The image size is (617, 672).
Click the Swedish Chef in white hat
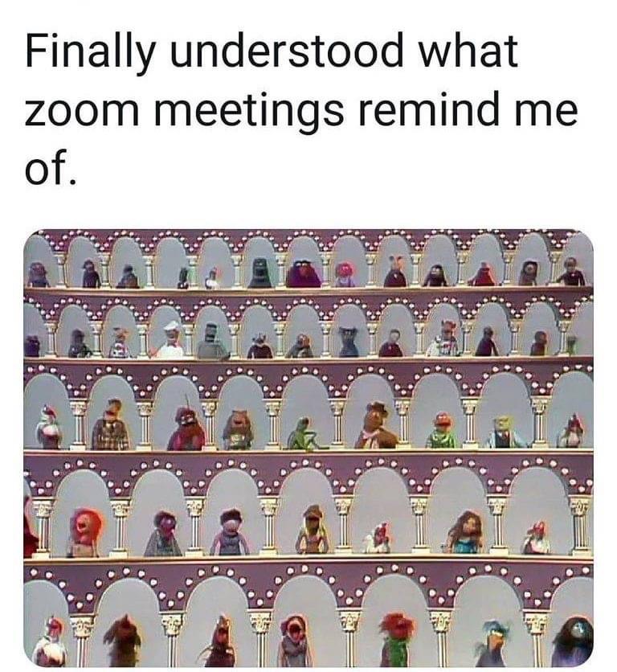(170, 339)
